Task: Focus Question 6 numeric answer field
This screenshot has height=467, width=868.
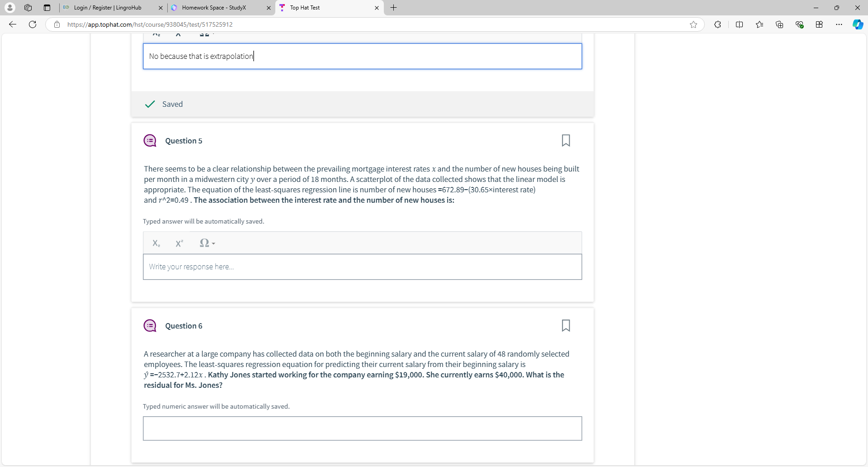Action: (362, 429)
